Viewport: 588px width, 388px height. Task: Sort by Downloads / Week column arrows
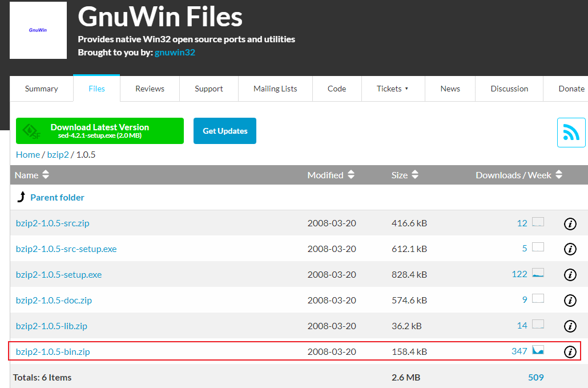click(559, 174)
